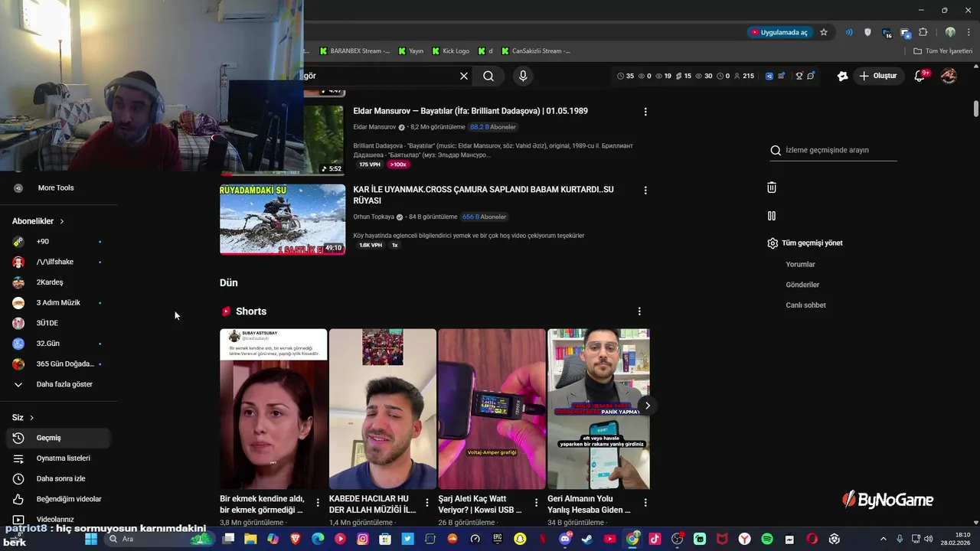Select Gönderiler in history settings
The height and width of the screenshot is (551, 980).
point(802,285)
